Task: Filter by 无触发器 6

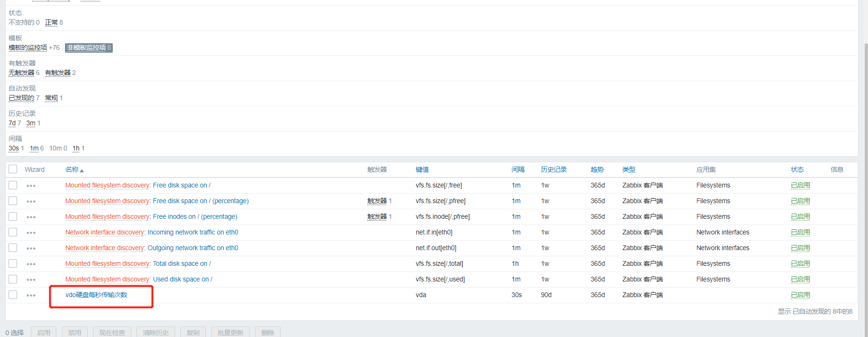Action: [21, 73]
